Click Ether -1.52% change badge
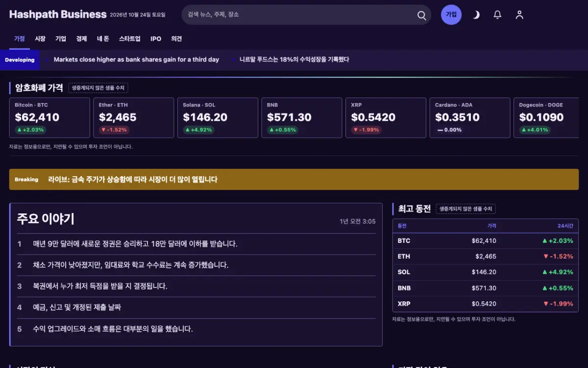The image size is (588, 368). (114, 130)
